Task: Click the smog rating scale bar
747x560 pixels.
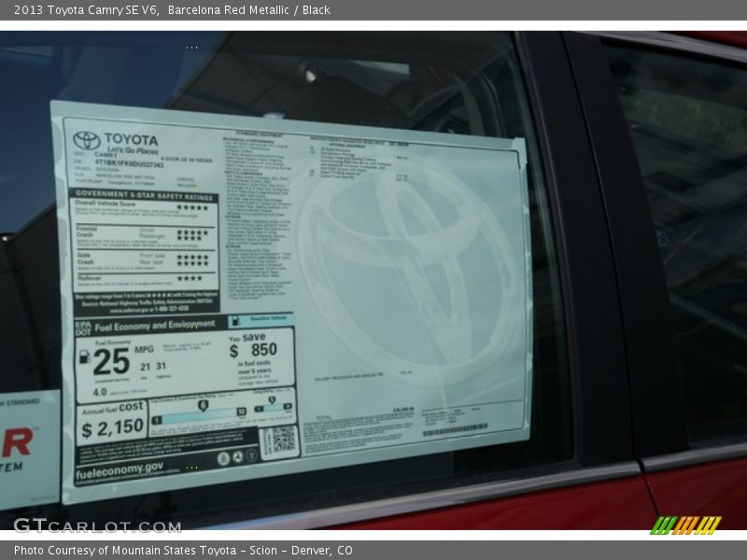Action: [274, 408]
